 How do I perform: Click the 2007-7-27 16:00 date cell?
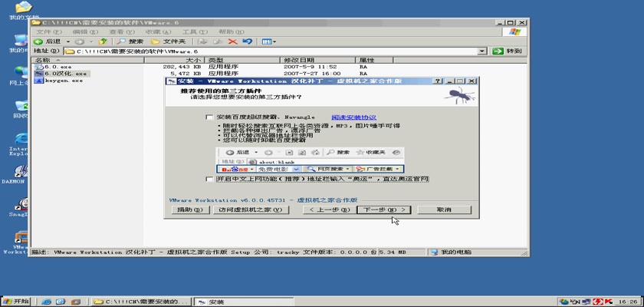312,74
